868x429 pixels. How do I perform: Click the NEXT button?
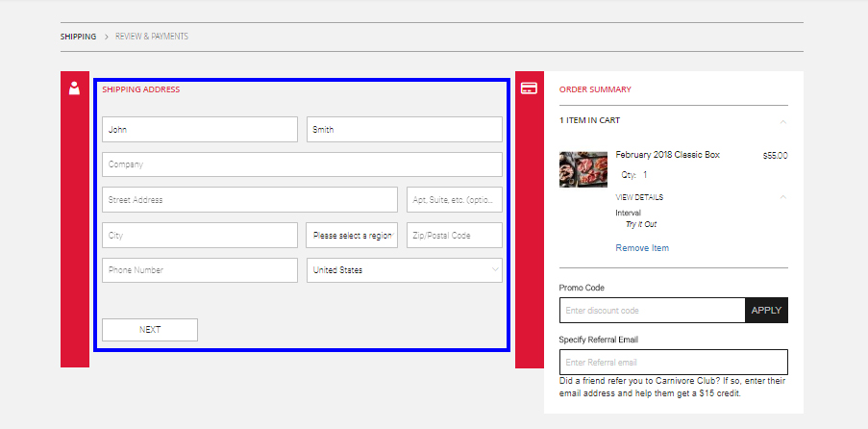(x=149, y=330)
